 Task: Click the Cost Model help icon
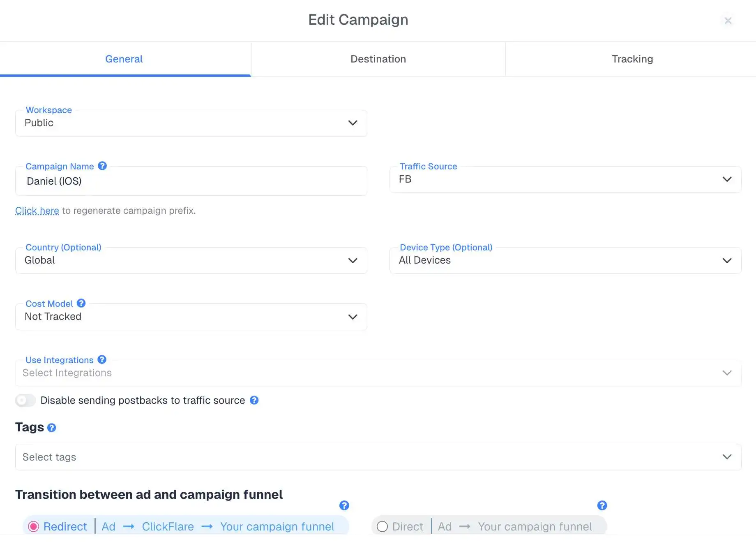[x=81, y=303]
